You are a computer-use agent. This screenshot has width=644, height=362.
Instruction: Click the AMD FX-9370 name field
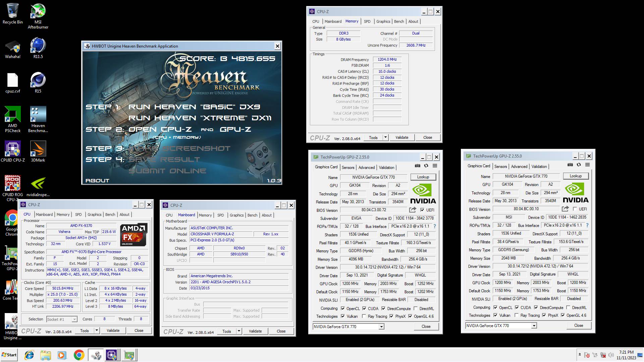81,226
